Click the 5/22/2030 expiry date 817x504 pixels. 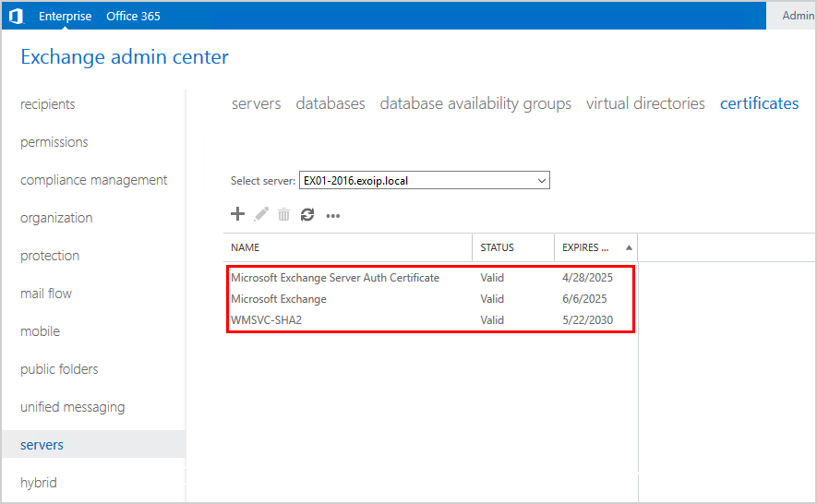coord(587,320)
